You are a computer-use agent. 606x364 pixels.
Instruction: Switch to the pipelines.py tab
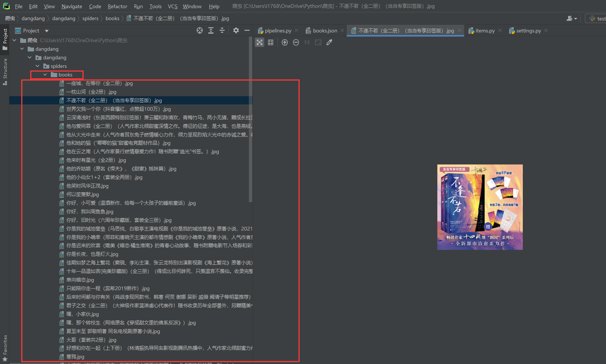point(278,31)
